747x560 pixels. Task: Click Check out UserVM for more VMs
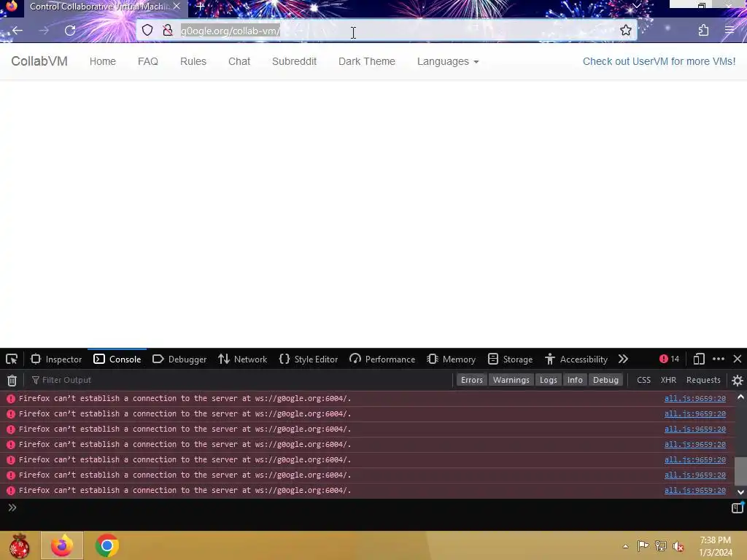click(x=659, y=61)
